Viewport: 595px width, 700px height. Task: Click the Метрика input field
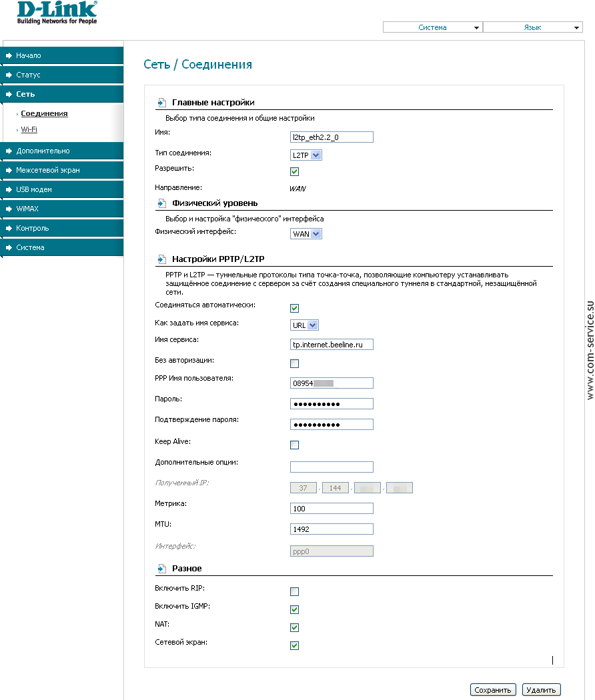tap(332, 509)
